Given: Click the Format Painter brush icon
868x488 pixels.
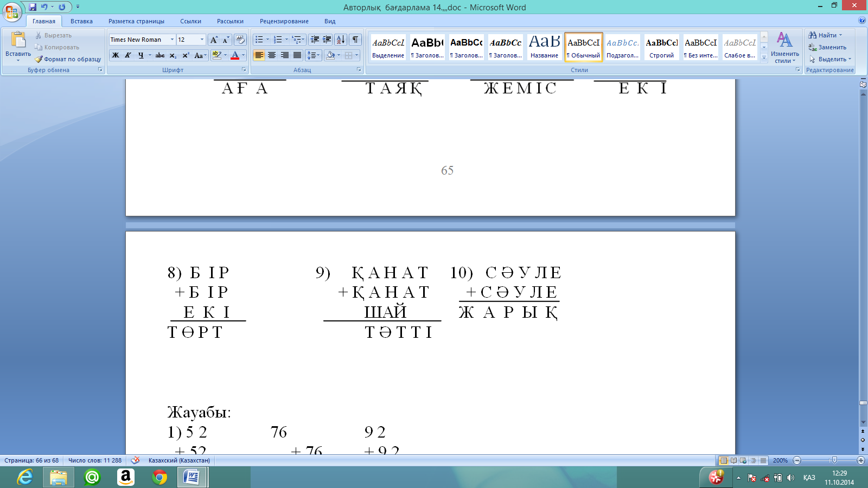Looking at the screenshot, I should tap(39, 59).
